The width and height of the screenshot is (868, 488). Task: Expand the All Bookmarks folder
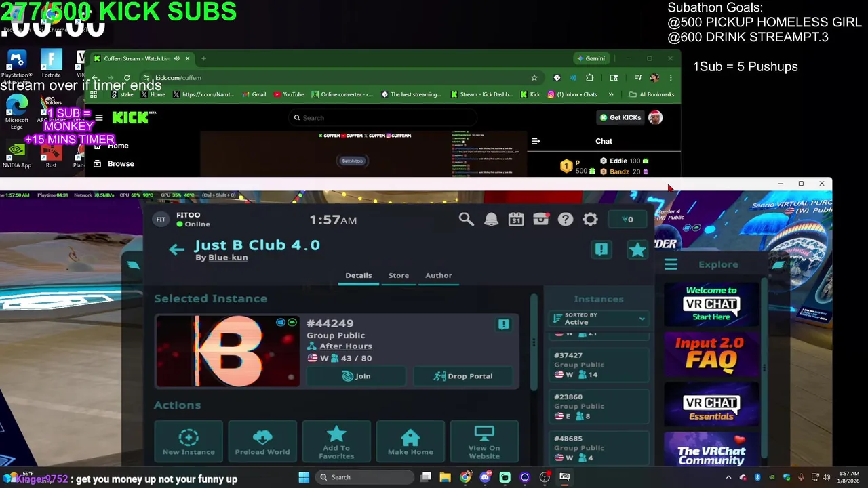click(x=652, y=94)
